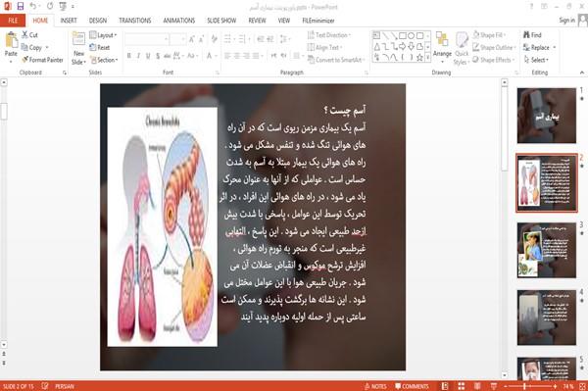Toggle Strikethrough formatting
The width and height of the screenshot is (588, 391).
tap(167, 56)
